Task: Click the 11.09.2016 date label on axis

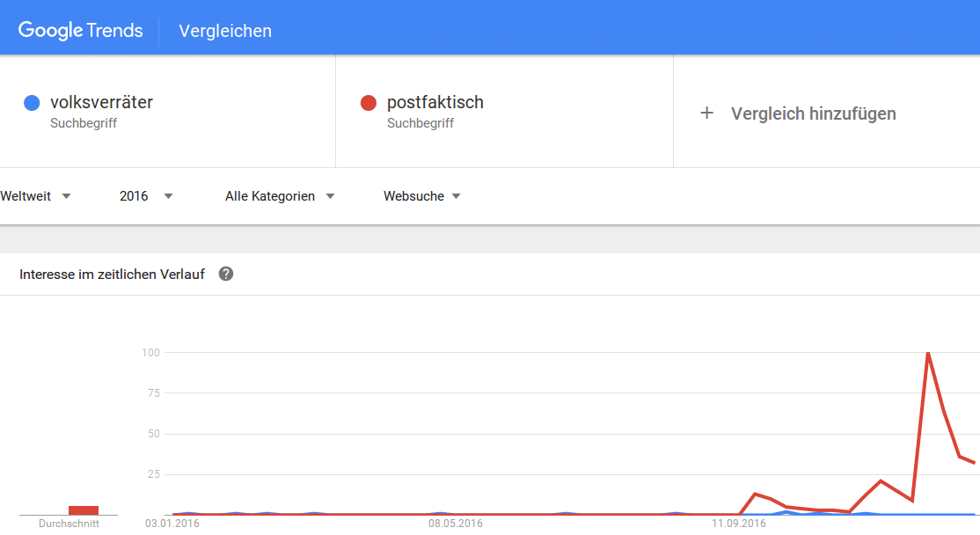Action: click(738, 524)
